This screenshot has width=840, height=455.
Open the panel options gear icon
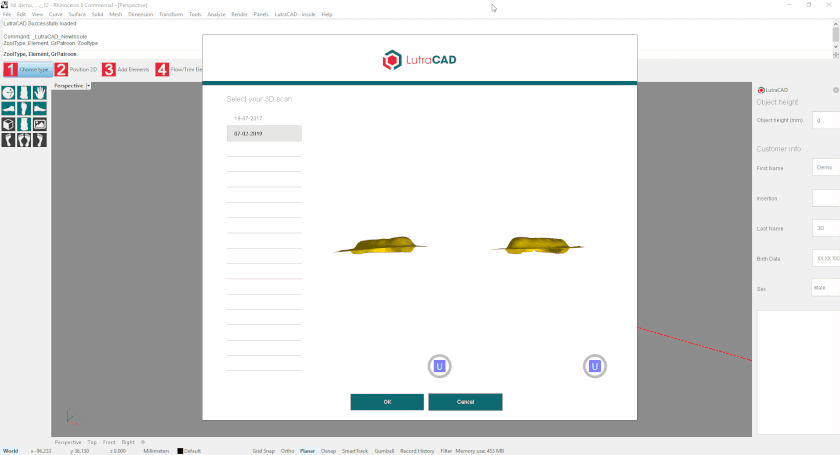point(836,90)
